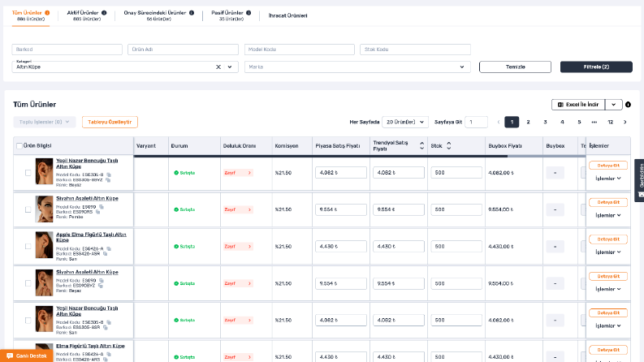Click info icon next to Pasif Ürünler
The height and width of the screenshot is (362, 644).
249,13
